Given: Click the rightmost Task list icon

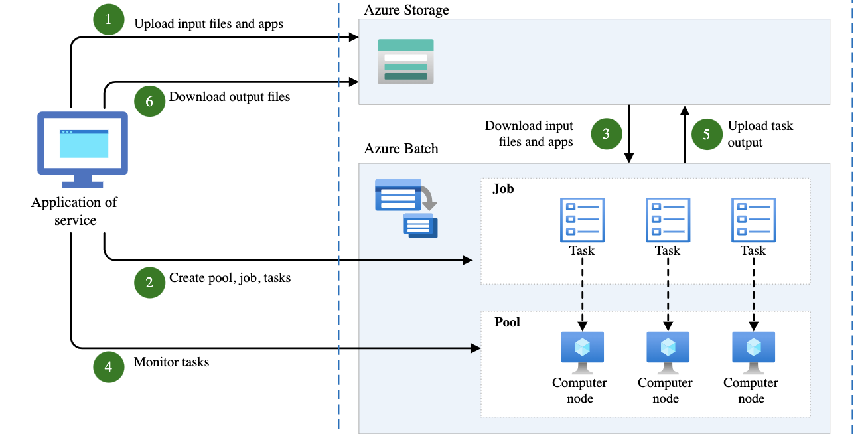Looking at the screenshot, I should (753, 220).
